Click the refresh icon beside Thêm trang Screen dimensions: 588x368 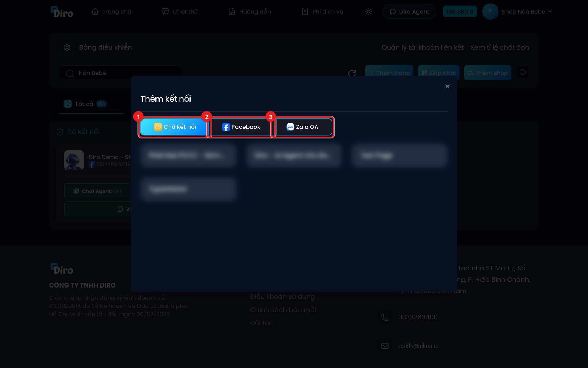click(x=352, y=73)
